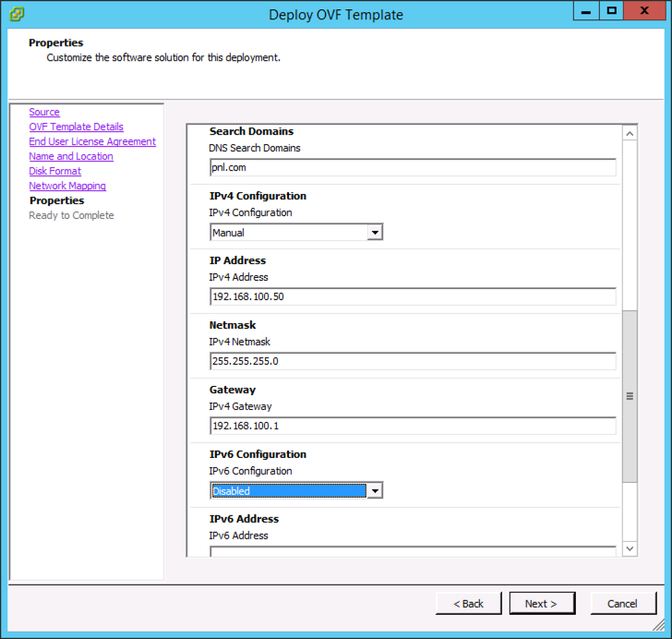Select the IPv4 Configuration Manual combo box

point(296,232)
